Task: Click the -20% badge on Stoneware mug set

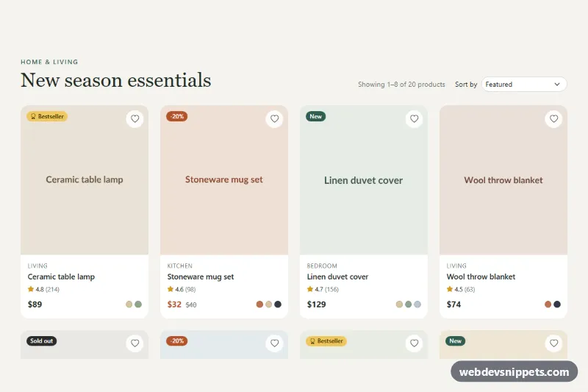Action: coord(176,116)
